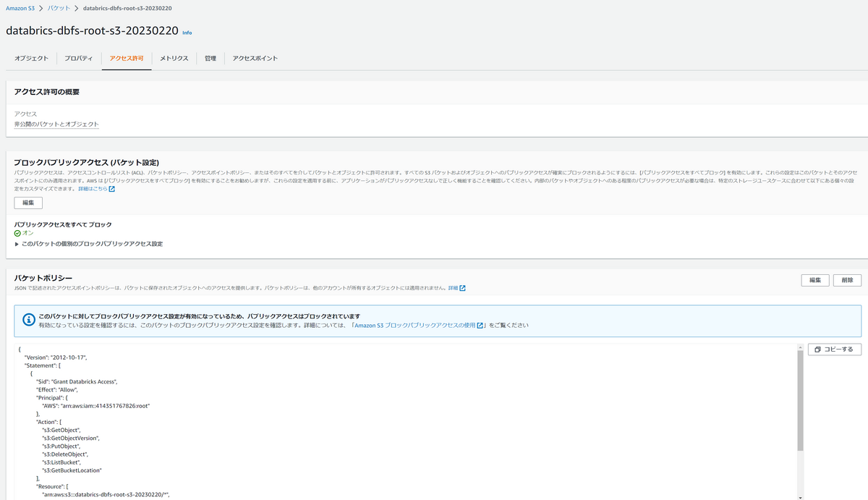This screenshot has width=868, height=500.
Task: Click the アクセス許可の概要 section heading
Action: click(x=47, y=92)
